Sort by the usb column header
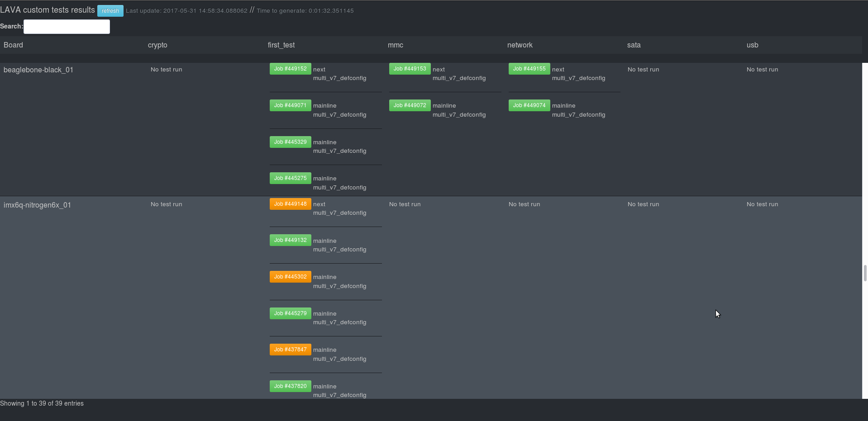 [x=752, y=45]
